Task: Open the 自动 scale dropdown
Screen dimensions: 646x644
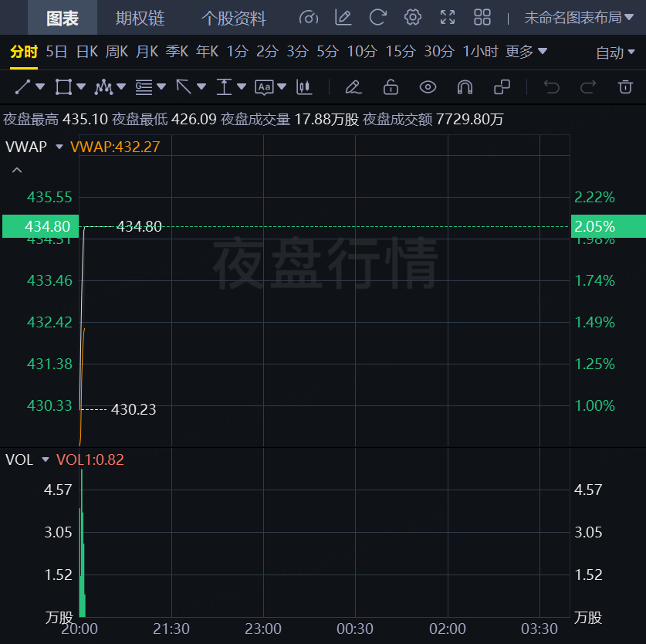Action: pos(615,53)
